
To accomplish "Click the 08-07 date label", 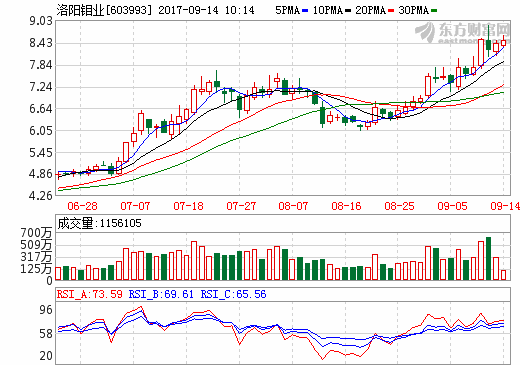I will tap(293, 206).
